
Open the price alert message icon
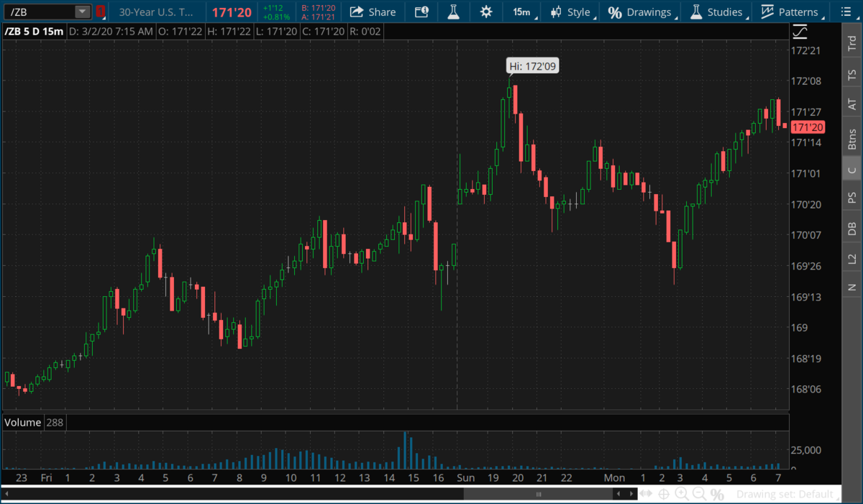click(421, 12)
